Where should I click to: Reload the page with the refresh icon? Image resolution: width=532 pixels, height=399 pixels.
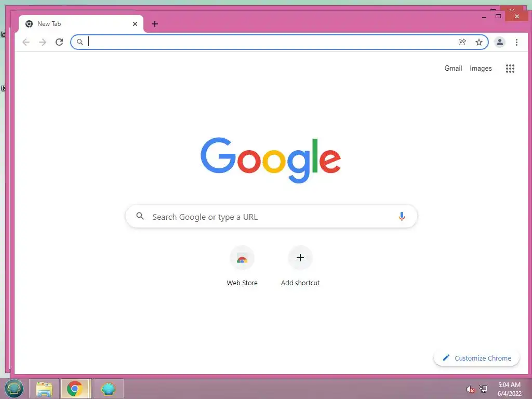[59, 42]
